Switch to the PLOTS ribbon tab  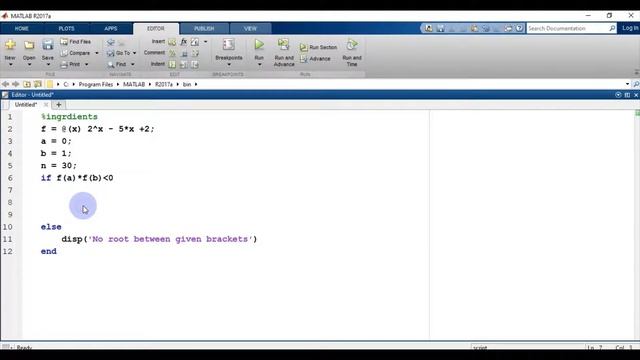(x=67, y=29)
